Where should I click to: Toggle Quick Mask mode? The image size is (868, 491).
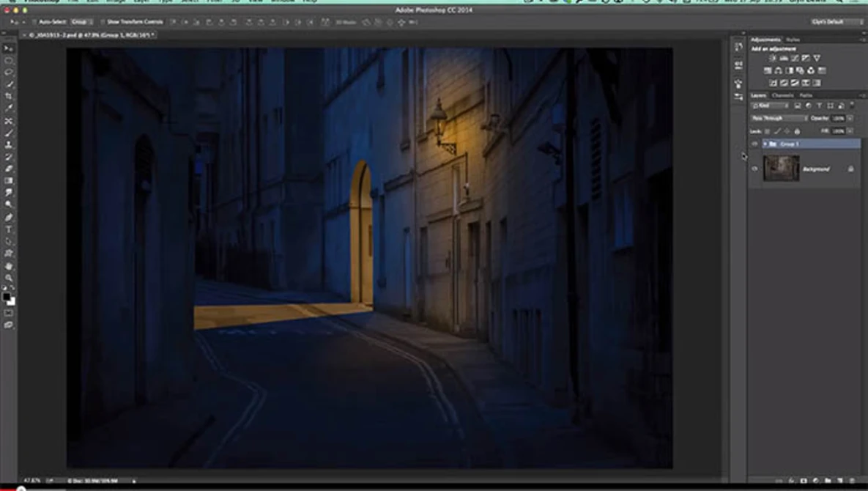coord(8,314)
